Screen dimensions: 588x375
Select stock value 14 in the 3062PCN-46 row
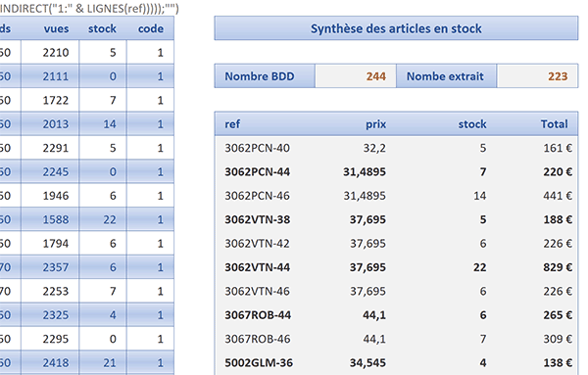[x=479, y=196]
